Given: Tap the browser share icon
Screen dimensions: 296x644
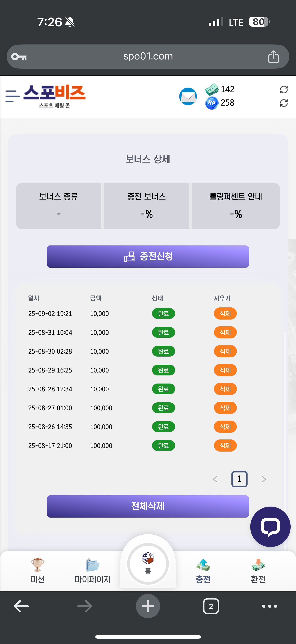Looking at the screenshot, I should click(273, 57).
